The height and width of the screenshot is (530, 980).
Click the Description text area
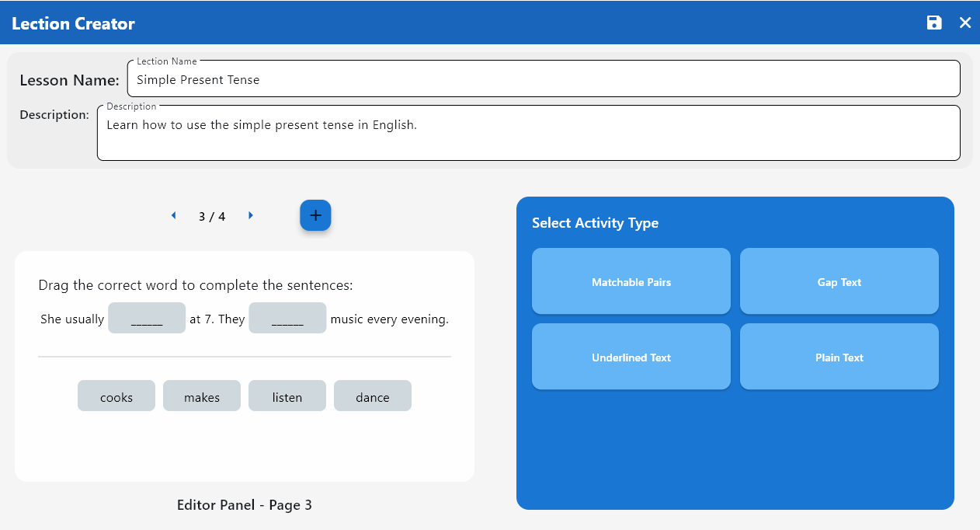click(528, 133)
